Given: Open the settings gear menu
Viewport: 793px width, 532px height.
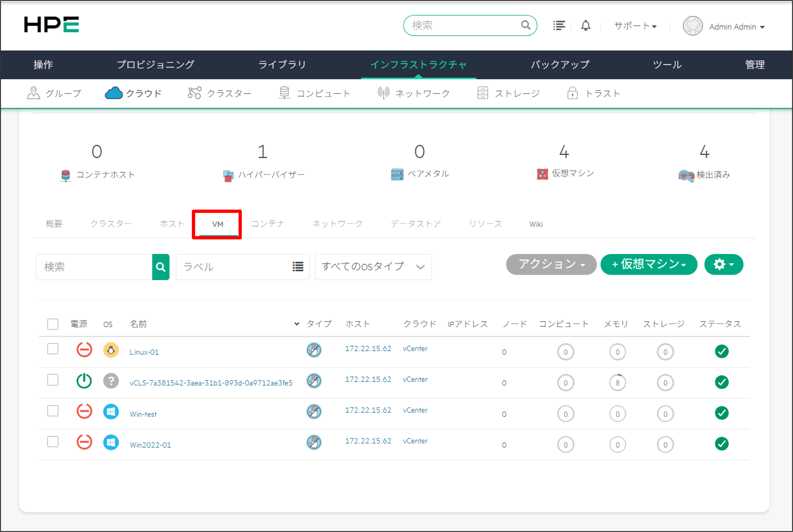Looking at the screenshot, I should (723, 264).
